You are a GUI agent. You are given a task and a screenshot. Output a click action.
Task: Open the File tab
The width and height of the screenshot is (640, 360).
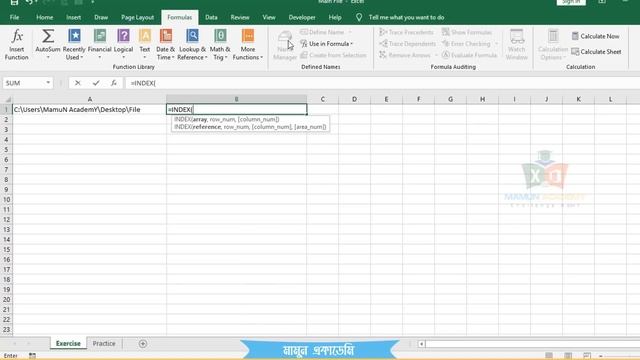14,17
